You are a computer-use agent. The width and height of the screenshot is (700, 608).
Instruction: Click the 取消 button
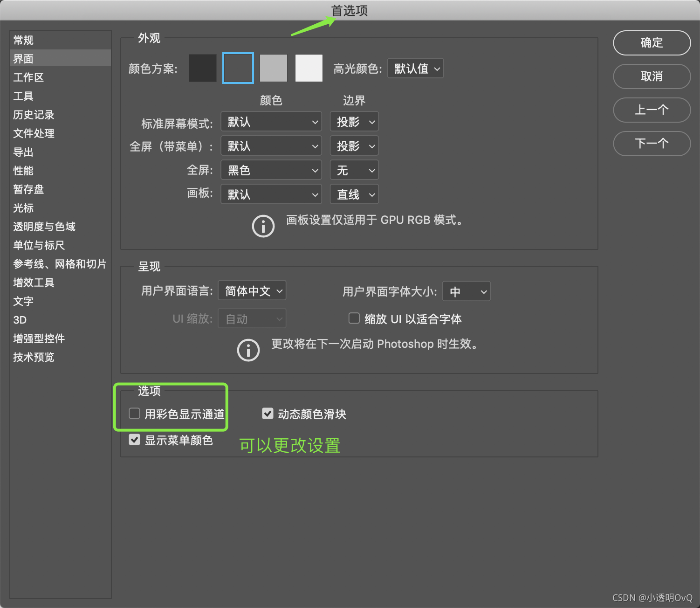652,76
